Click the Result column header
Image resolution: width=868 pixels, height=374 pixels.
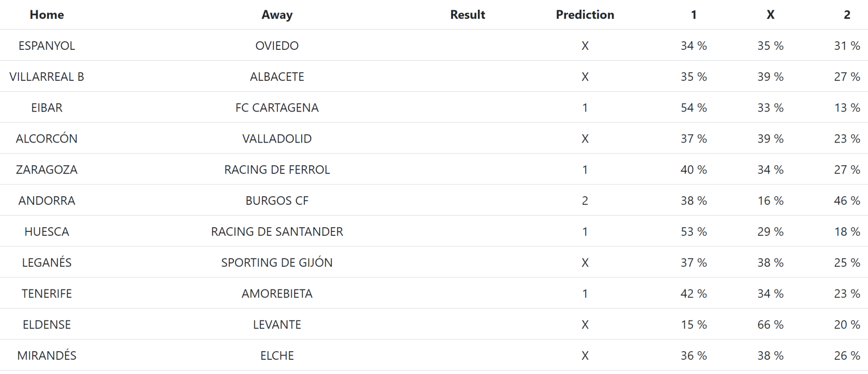click(467, 15)
